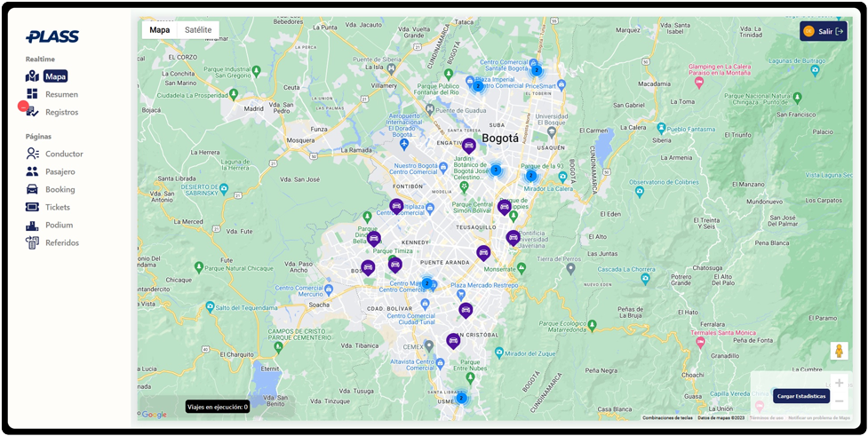868x436 pixels.
Task: Open cluster of 2 at Parque de la 93
Action: click(531, 176)
